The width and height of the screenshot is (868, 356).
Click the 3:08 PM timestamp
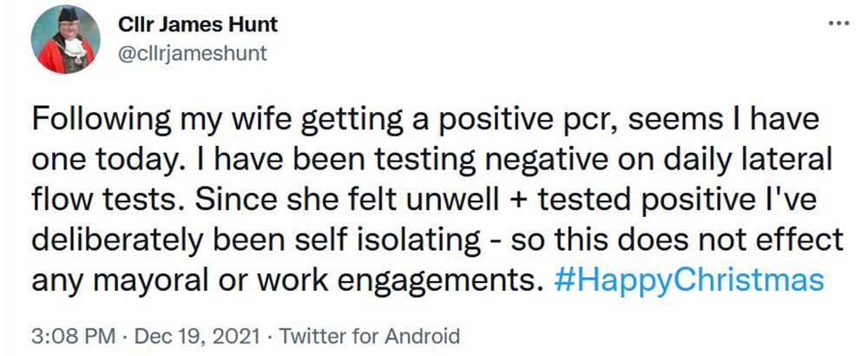click(x=65, y=335)
